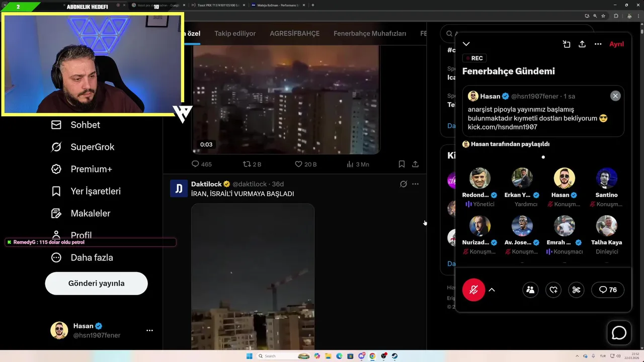Image resolution: width=644 pixels, height=362 pixels.
Task: Play the 0:03 city skyline video
Action: click(x=286, y=99)
